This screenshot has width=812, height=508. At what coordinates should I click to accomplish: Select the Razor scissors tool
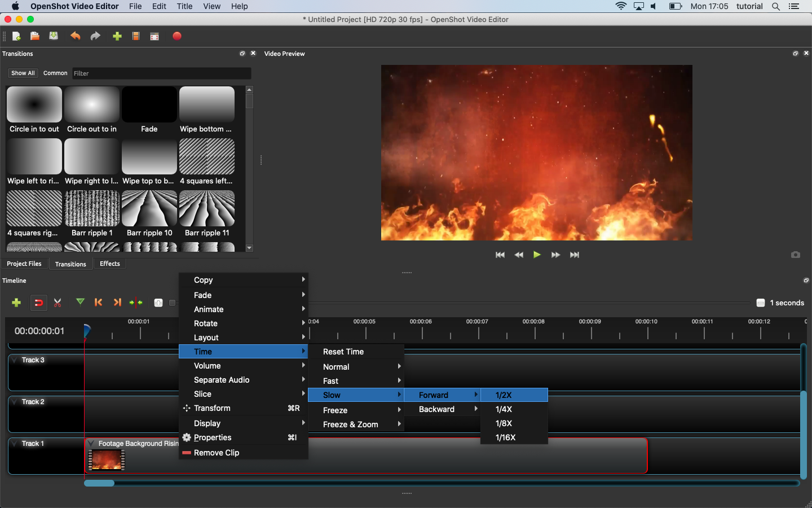pos(58,303)
